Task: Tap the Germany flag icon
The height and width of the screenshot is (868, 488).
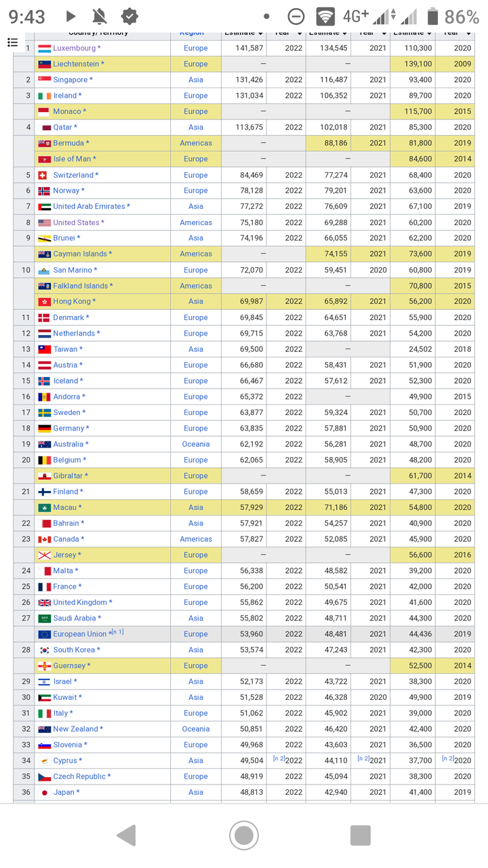Action: click(45, 429)
